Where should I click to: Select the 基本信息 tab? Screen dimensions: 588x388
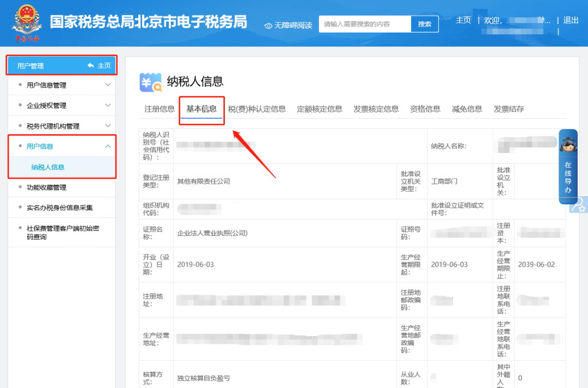point(201,109)
